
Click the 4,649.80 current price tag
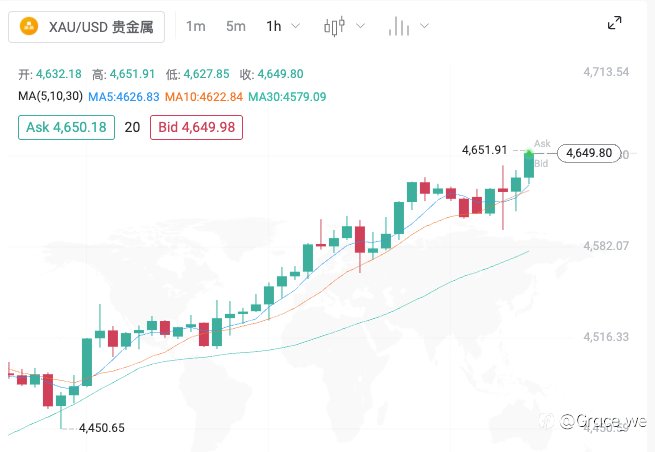pos(589,153)
